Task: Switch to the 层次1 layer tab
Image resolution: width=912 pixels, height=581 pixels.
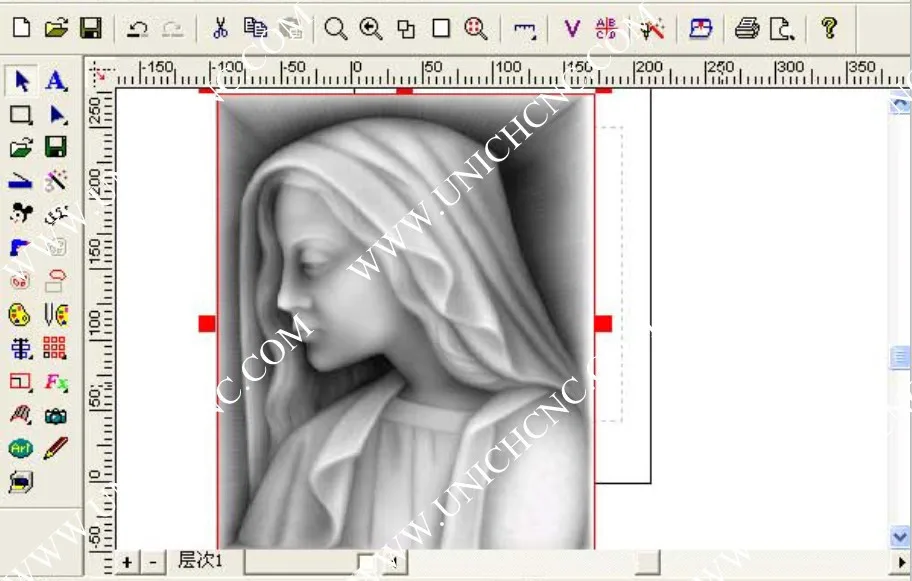Action: point(201,561)
